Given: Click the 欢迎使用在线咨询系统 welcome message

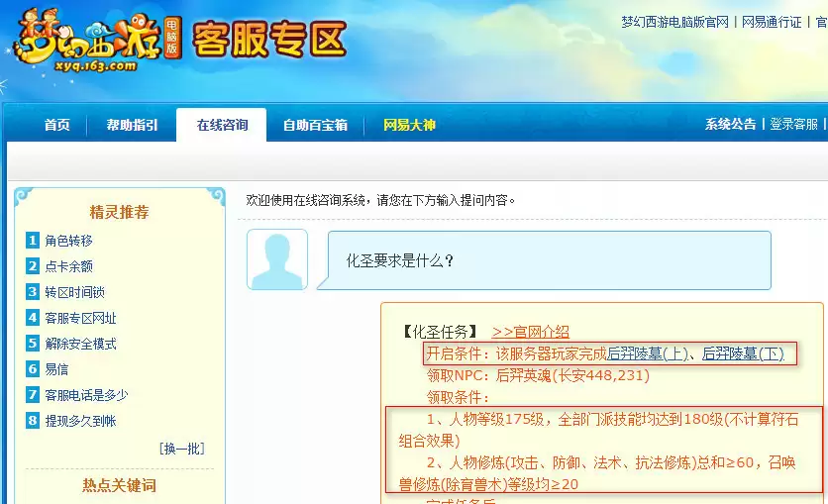Looking at the screenshot, I should (x=380, y=200).
